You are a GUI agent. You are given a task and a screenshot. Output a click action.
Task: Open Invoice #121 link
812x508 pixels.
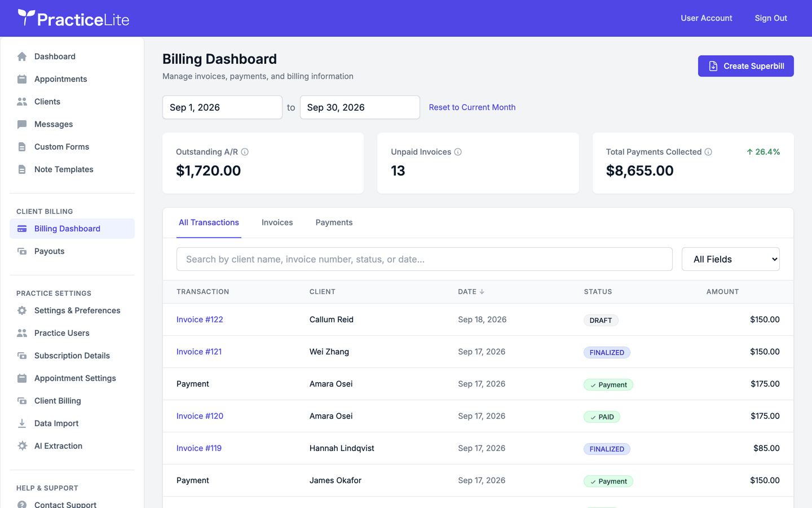(x=199, y=352)
